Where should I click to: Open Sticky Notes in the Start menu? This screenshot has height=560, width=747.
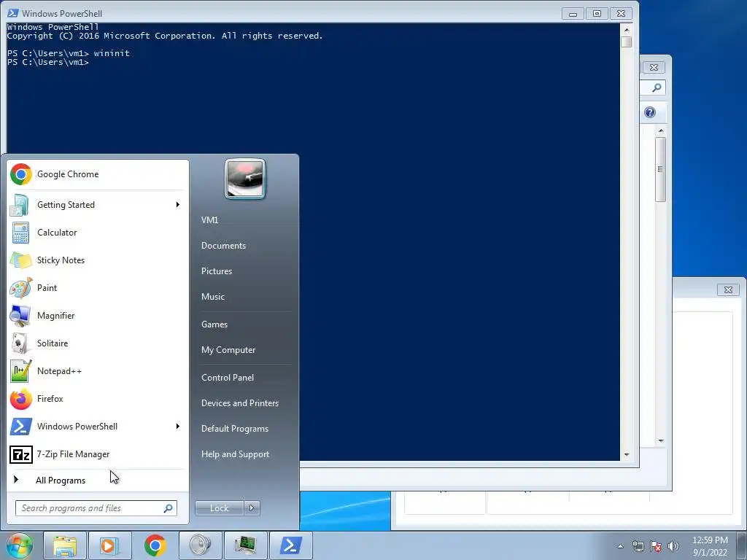[98, 260]
